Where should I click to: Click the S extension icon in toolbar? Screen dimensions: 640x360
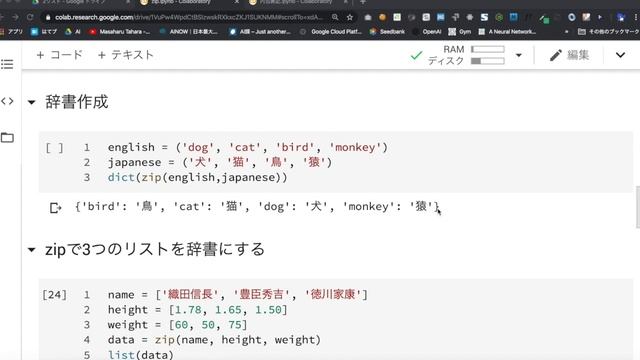[484, 17]
